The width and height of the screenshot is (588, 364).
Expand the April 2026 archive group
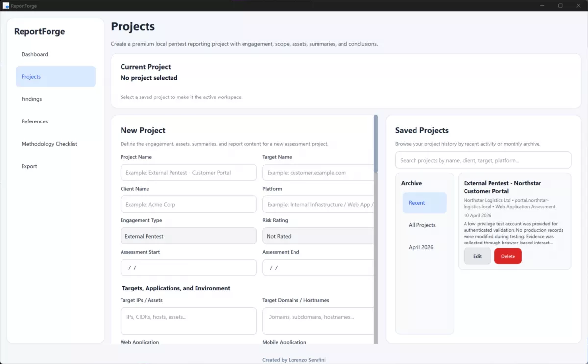pos(421,247)
